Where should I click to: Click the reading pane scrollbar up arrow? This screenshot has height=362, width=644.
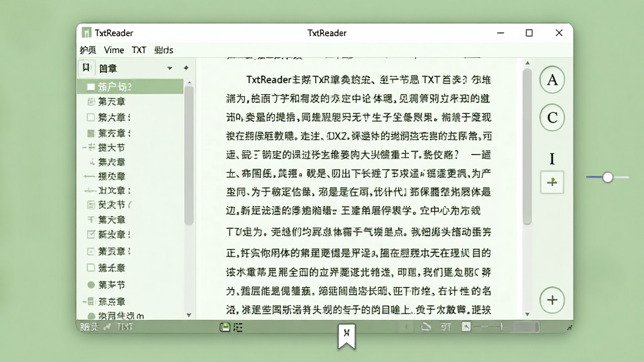[528, 63]
